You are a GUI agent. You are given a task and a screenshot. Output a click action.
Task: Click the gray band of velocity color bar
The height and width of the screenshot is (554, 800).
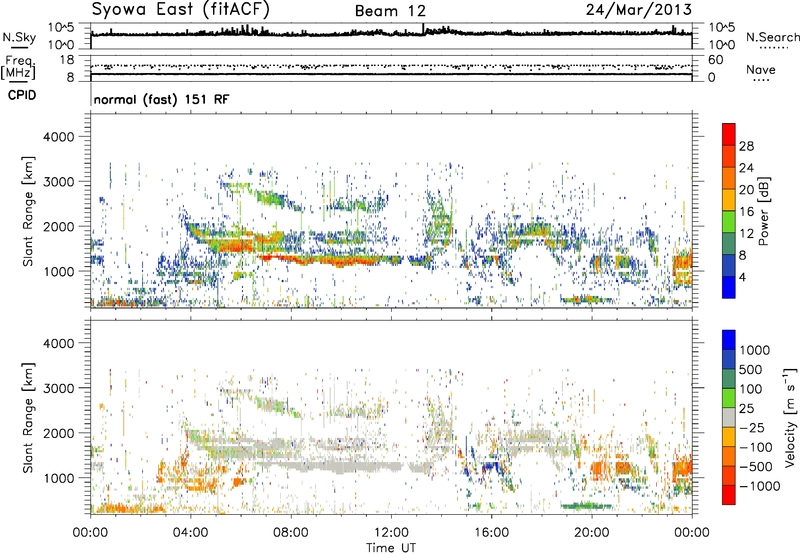(729, 417)
